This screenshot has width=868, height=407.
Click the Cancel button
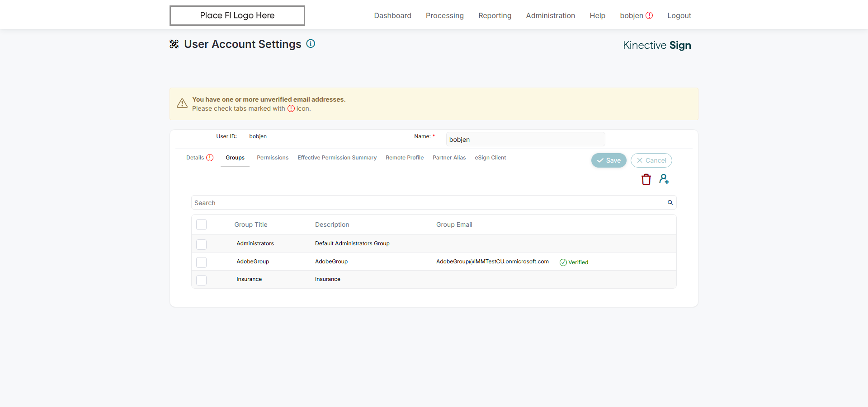[x=651, y=160]
